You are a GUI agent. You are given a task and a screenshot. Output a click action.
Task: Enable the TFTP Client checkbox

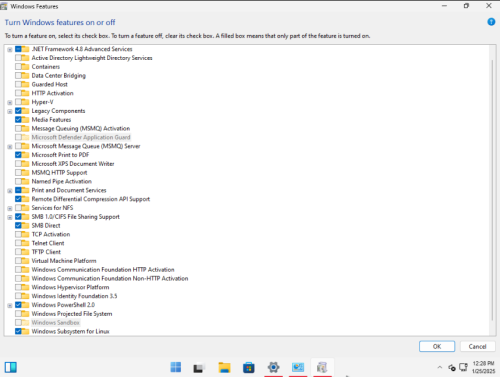click(x=18, y=252)
